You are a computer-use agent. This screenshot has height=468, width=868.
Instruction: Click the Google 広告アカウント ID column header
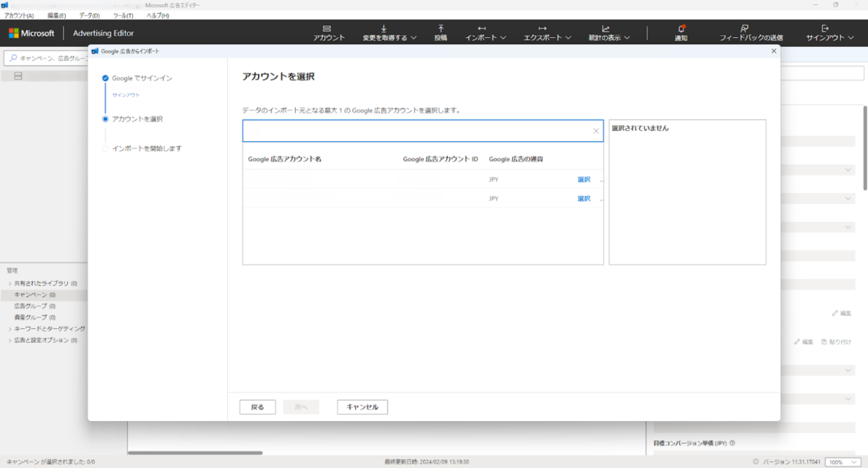coord(441,159)
